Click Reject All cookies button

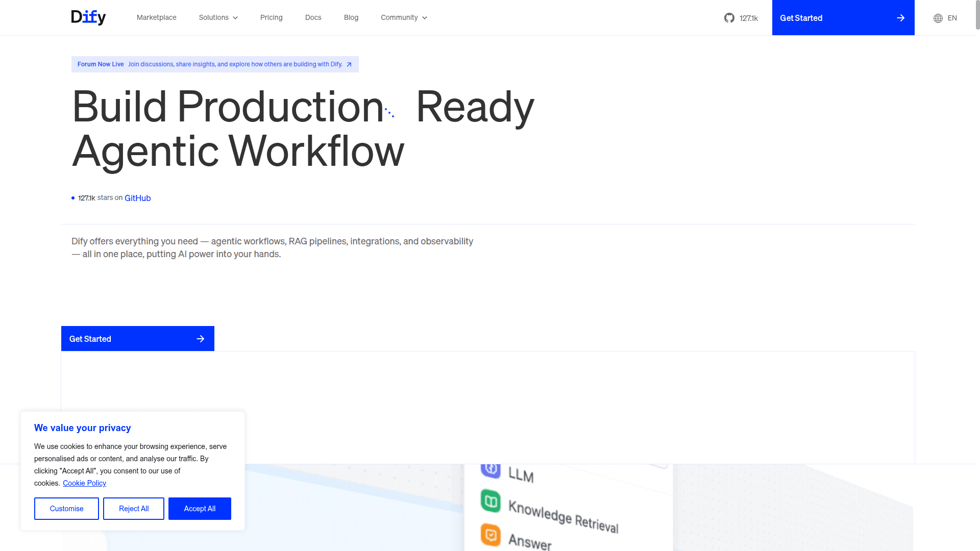point(134,509)
